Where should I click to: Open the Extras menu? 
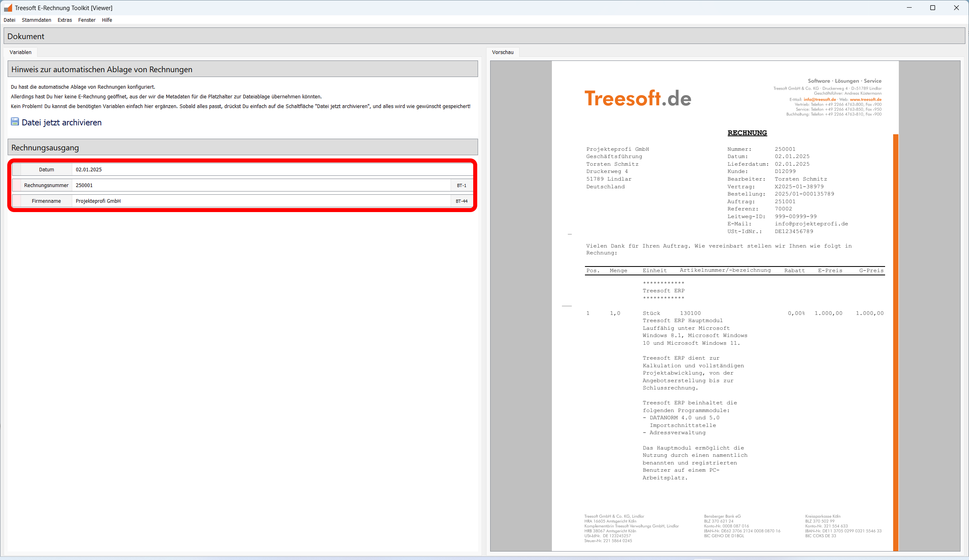click(65, 20)
